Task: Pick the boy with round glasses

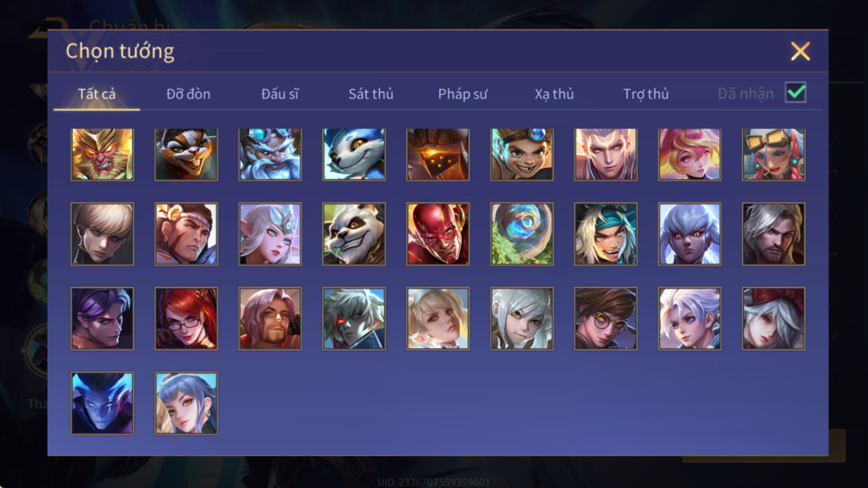Action: point(605,319)
